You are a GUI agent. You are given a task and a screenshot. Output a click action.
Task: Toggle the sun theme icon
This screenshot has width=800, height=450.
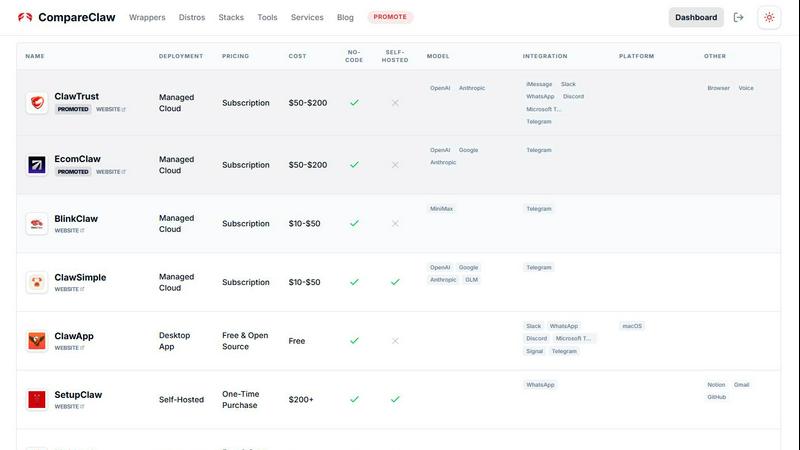(769, 17)
